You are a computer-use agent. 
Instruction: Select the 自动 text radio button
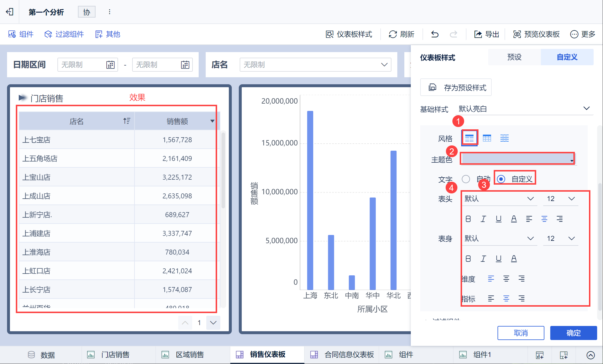(466, 179)
